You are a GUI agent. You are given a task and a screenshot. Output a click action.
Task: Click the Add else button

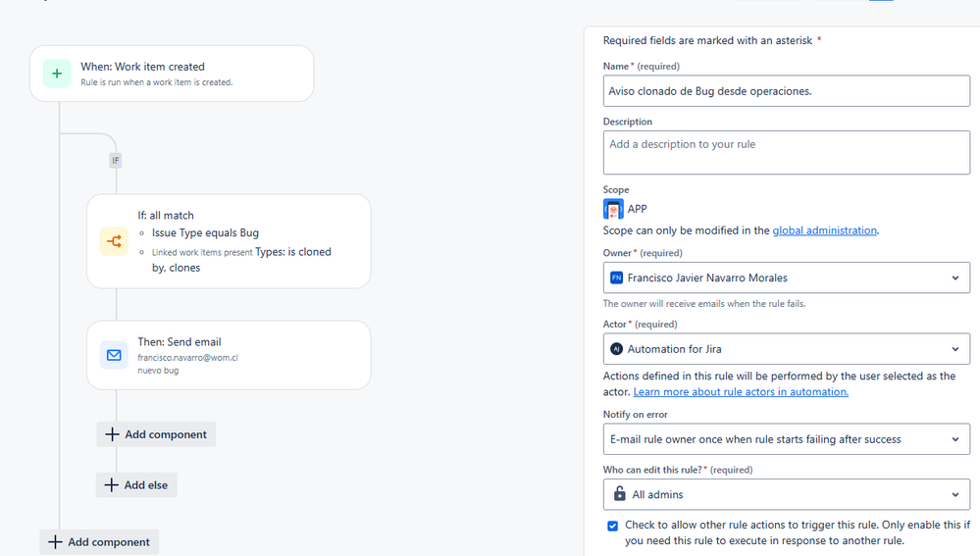[136, 484]
